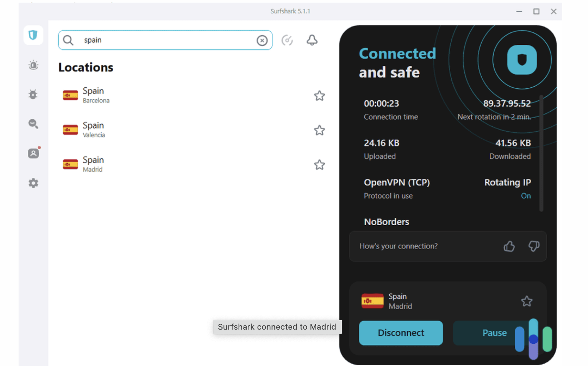This screenshot has height=366, width=588.
Task: Pause the VPN connection
Action: [x=485, y=333]
